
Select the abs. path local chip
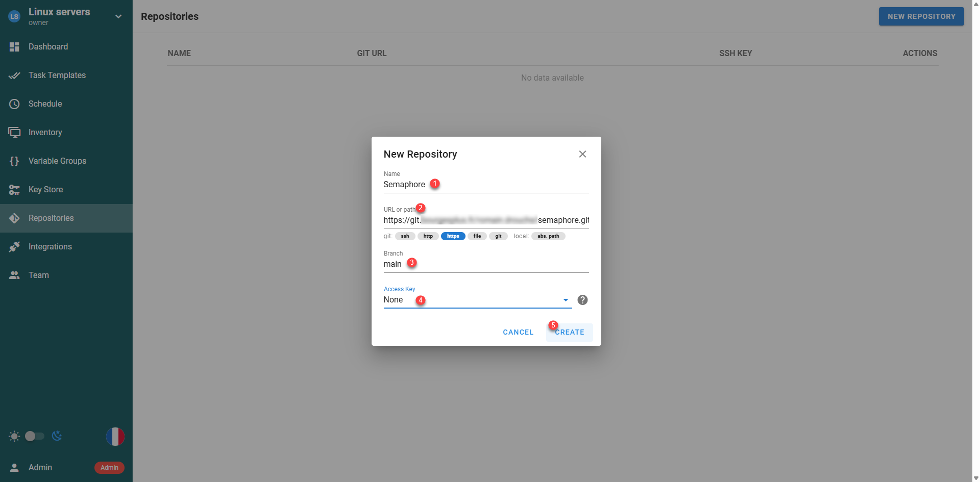coord(548,236)
